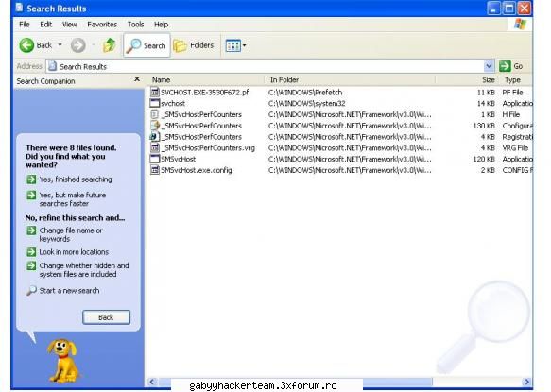
Task: Click the _SMSvcHostPerfCounters.vrg file name
Action: (208, 148)
